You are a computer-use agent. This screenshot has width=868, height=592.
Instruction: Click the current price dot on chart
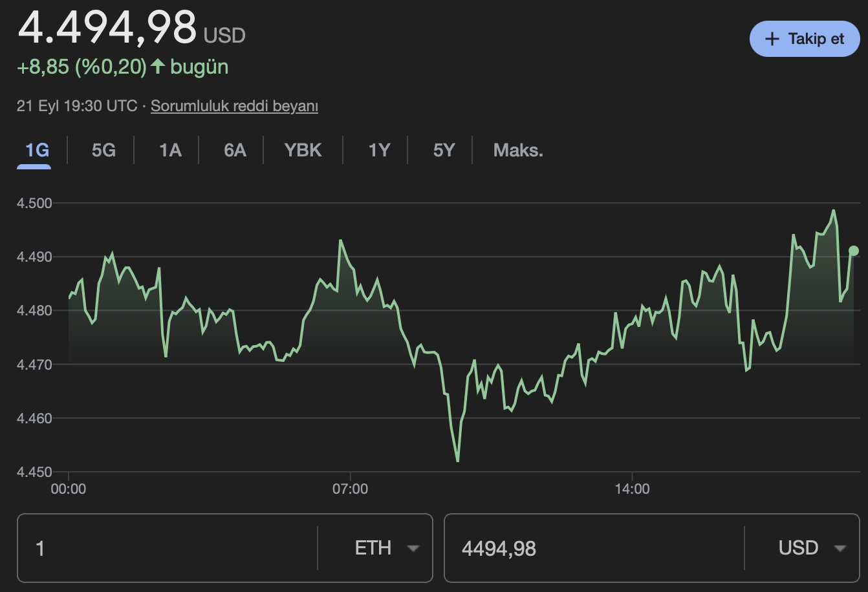coord(854,251)
